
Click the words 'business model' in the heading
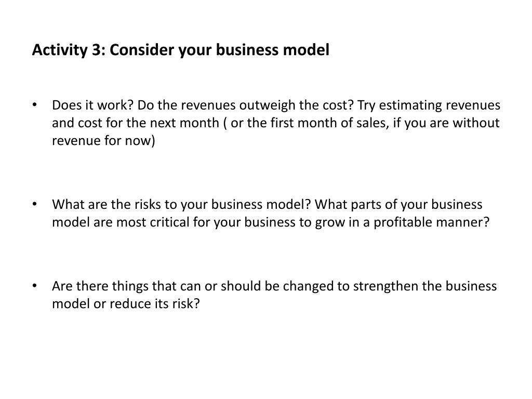[272, 49]
